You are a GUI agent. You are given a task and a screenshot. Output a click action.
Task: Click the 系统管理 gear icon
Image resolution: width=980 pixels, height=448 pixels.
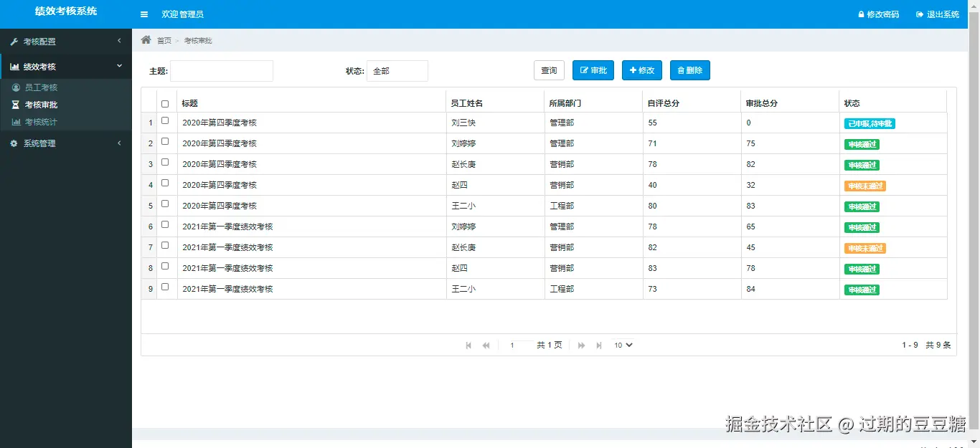tap(16, 143)
